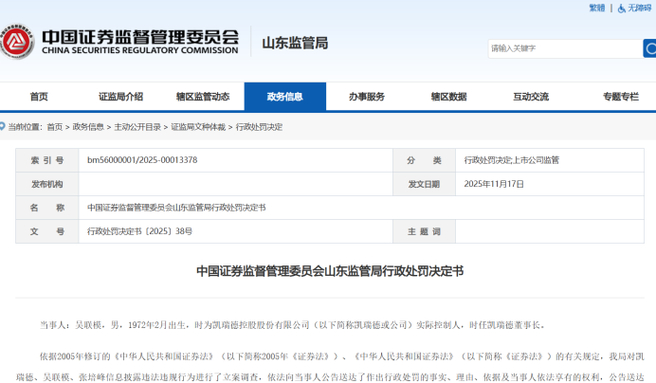Click the 中国证券监督管理委员会 header title
Viewport: 656px width, 383px height.
pyautogui.click(x=140, y=37)
